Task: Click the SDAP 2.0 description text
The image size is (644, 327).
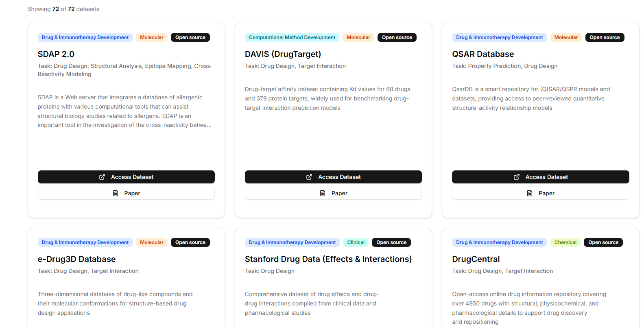Action: tap(124, 111)
